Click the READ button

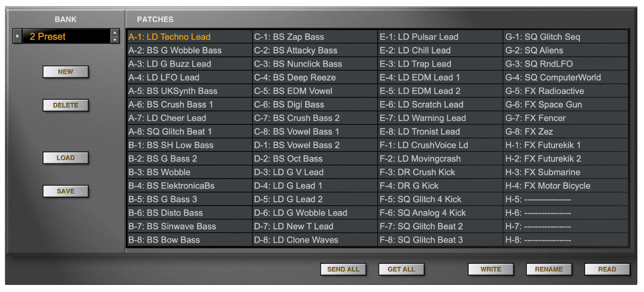pyautogui.click(x=607, y=269)
